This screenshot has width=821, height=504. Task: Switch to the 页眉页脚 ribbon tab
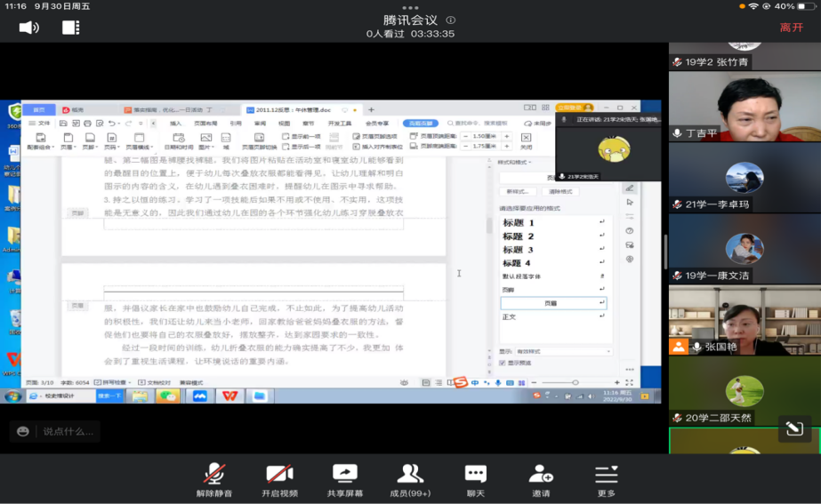point(420,124)
